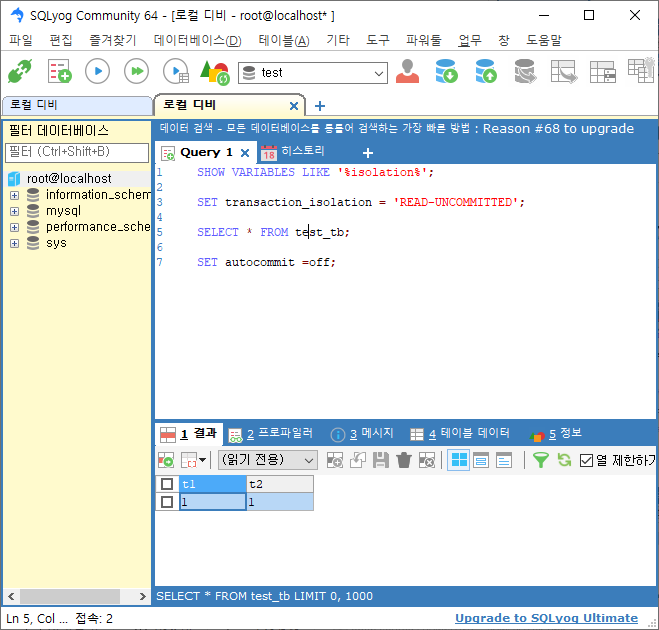The image size is (659, 630).
Task: Toggle the 열 제한하기 checkbox
Action: coord(586,461)
